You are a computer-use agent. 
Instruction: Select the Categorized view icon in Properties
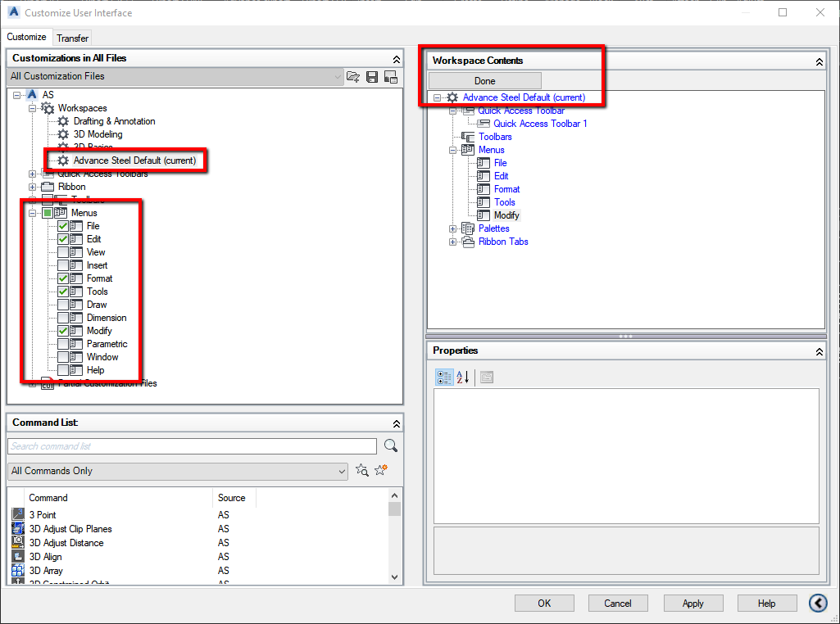tap(443, 378)
